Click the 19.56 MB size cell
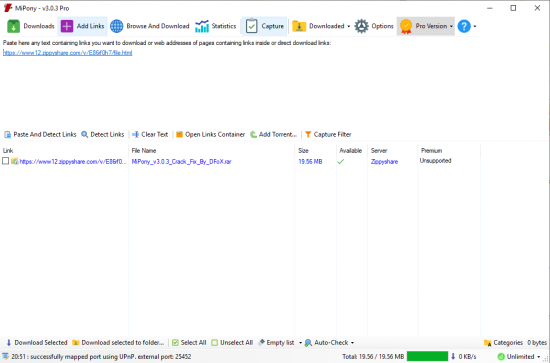 pos(310,162)
